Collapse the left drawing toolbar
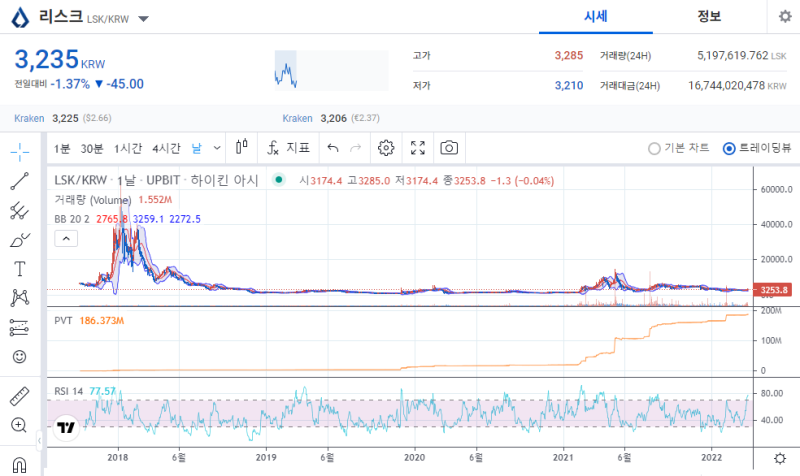The width and height of the screenshot is (800, 476). (x=39, y=440)
